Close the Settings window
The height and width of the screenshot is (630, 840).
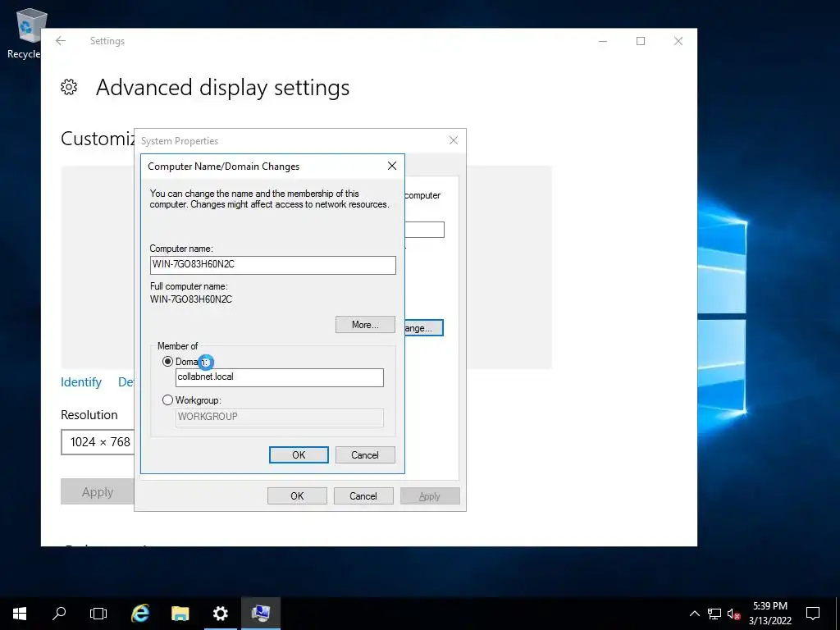(678, 41)
